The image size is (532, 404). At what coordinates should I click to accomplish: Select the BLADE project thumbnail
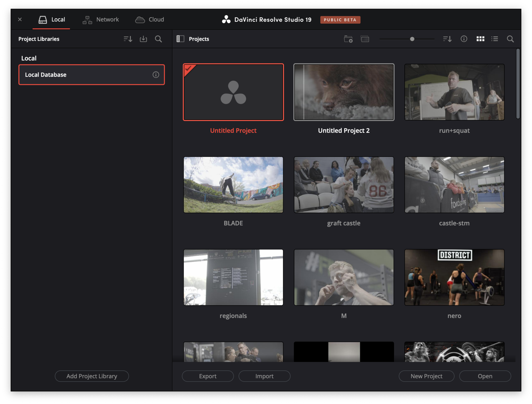click(x=233, y=185)
